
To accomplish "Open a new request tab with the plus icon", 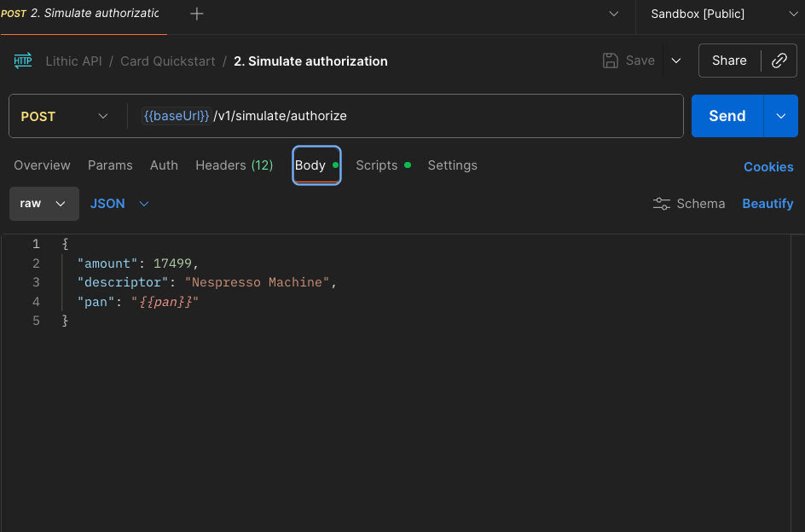I will [x=196, y=14].
